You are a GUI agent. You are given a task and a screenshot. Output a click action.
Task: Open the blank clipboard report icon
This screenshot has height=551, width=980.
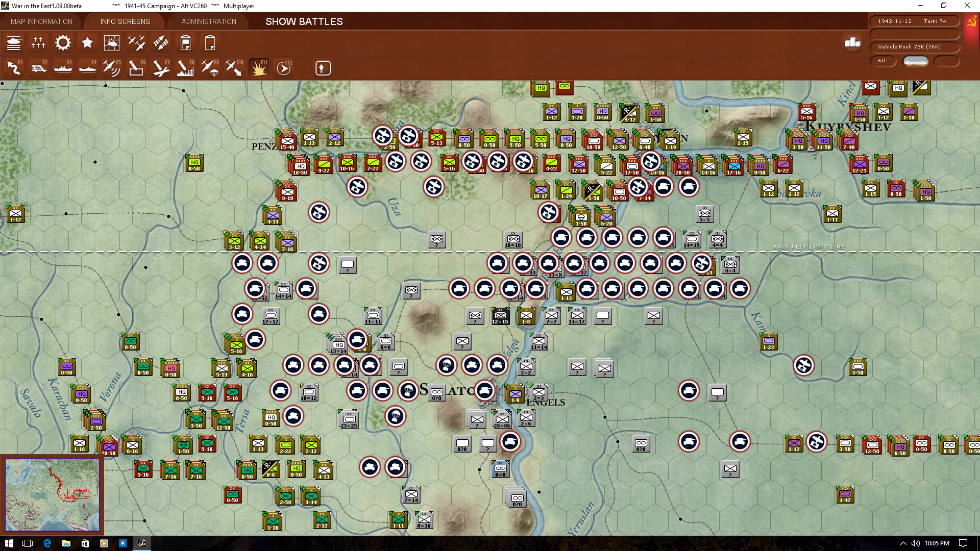coord(210,43)
